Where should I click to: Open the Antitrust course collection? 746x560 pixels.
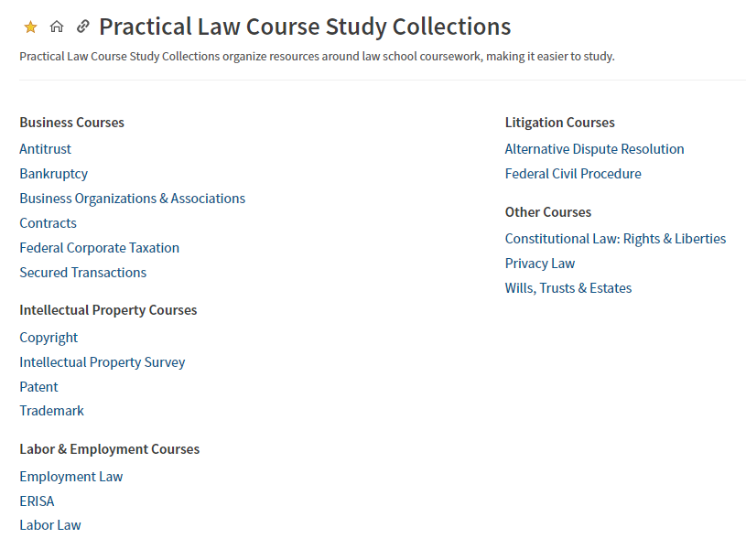45,149
